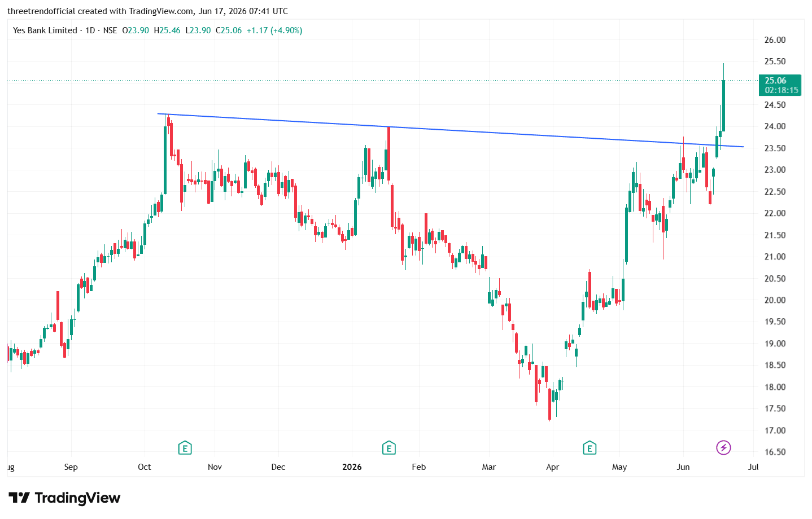This screenshot has height=519, width=812.
Task: Click the earnings E icon near April
Action: coord(590,448)
